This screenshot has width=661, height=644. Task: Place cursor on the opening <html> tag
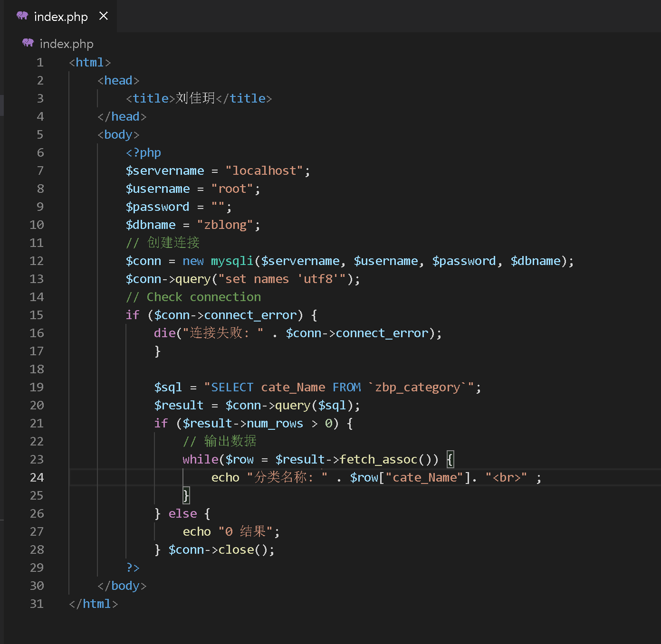[x=90, y=62]
